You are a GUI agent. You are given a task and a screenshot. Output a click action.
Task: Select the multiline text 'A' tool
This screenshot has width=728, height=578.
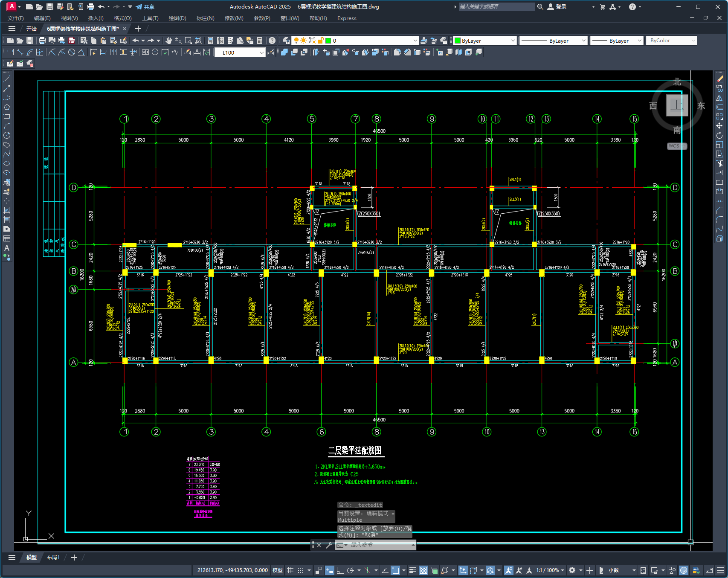pyautogui.click(x=7, y=248)
